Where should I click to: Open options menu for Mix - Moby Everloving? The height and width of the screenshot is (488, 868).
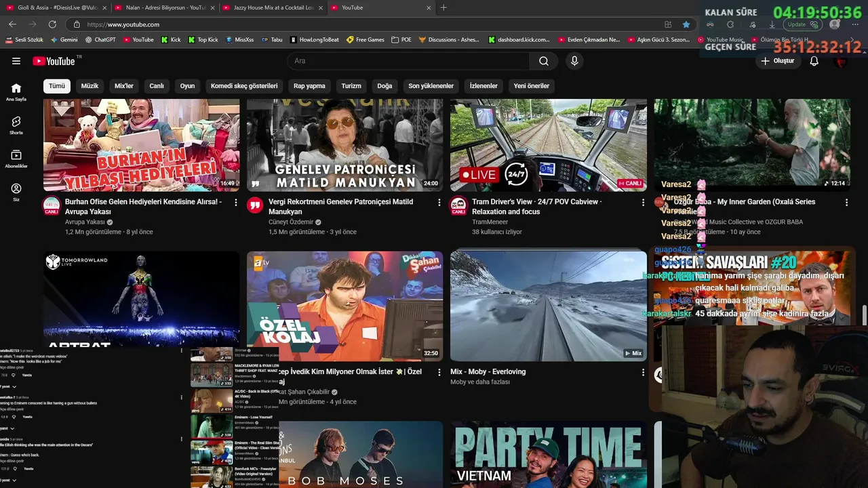643,372
